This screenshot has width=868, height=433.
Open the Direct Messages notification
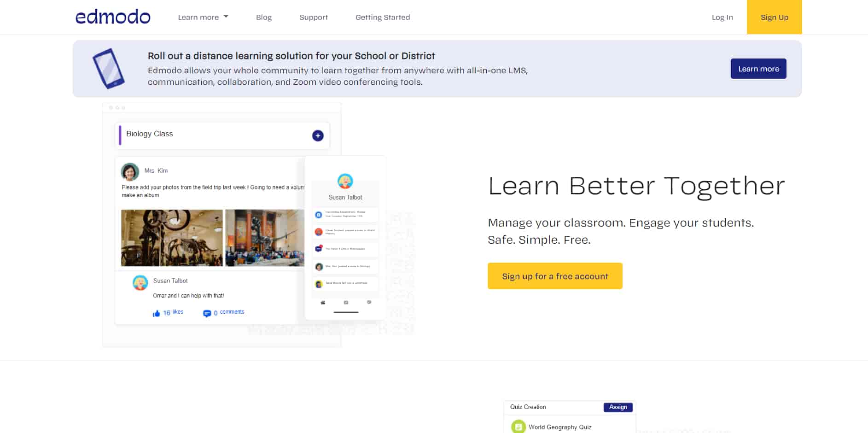tap(345, 249)
